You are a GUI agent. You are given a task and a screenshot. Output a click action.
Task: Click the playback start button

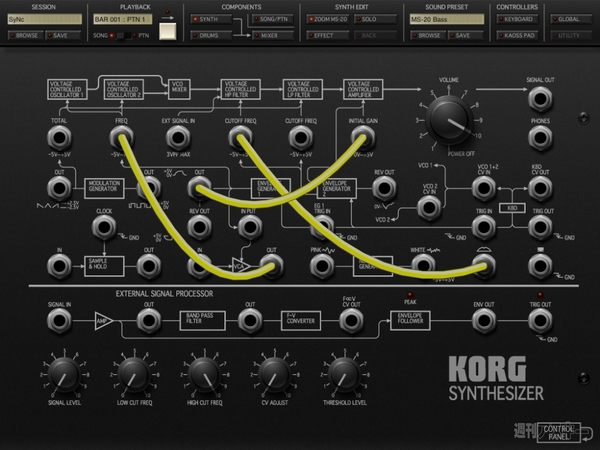[x=168, y=31]
